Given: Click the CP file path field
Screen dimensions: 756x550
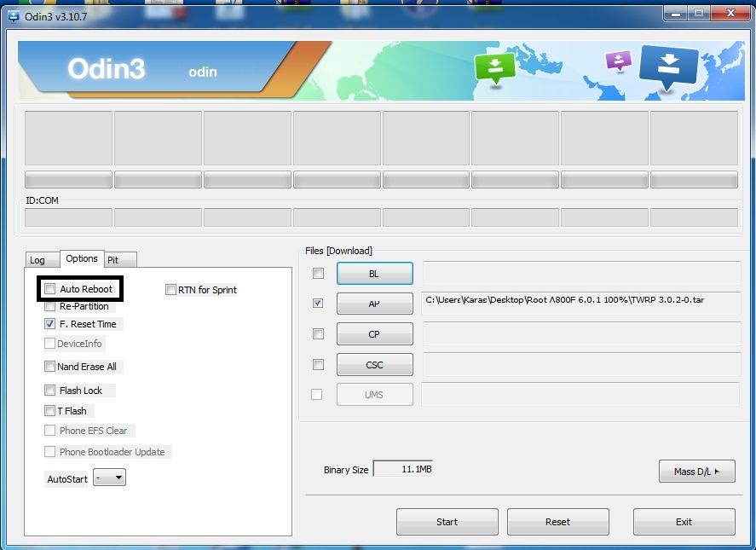Looking at the screenshot, I should tap(581, 334).
